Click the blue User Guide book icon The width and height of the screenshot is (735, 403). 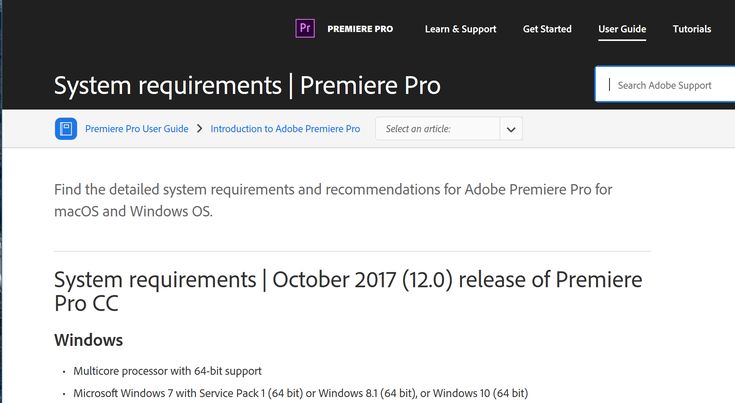coord(66,128)
